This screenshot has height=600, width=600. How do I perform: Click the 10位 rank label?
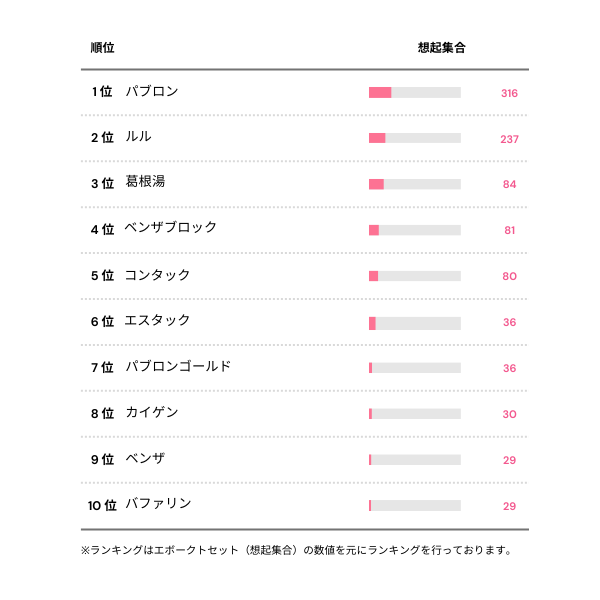pos(102,505)
